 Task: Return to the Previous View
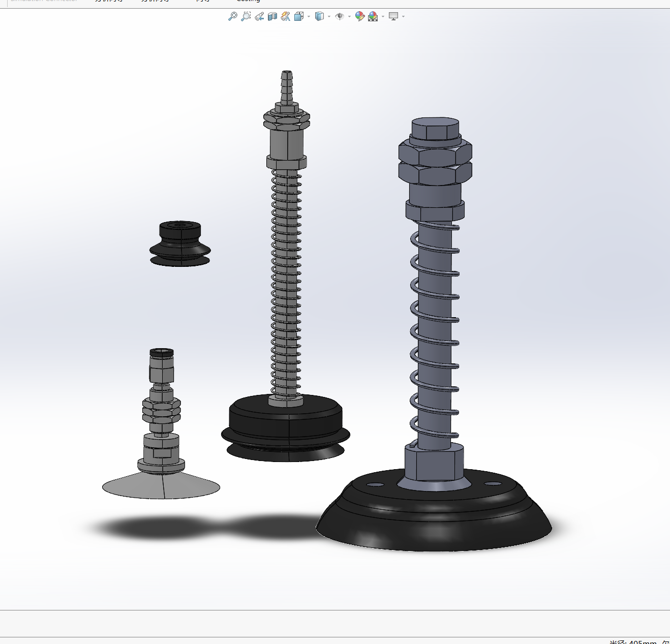click(x=259, y=16)
